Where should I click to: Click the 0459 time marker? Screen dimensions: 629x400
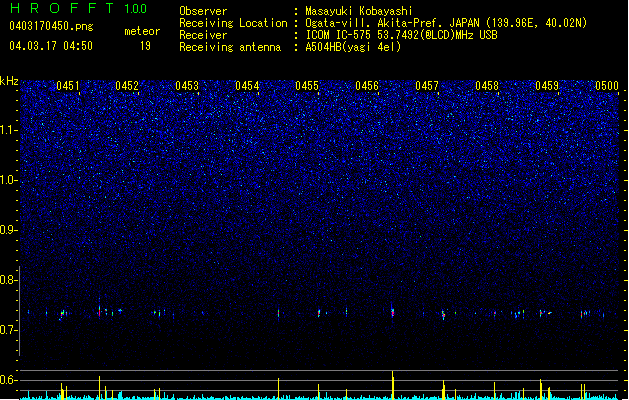(547, 86)
